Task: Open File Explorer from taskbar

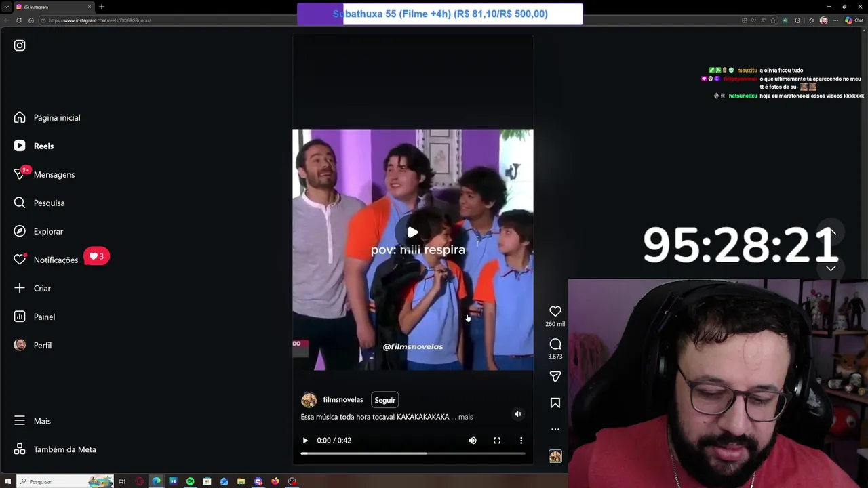Action: [x=241, y=481]
